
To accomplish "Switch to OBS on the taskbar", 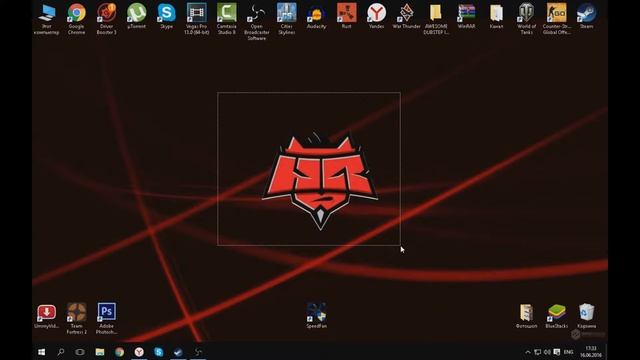I will tap(198, 352).
